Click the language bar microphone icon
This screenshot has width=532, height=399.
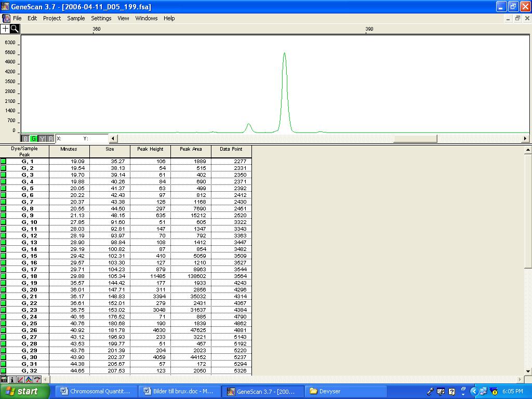coord(430,392)
